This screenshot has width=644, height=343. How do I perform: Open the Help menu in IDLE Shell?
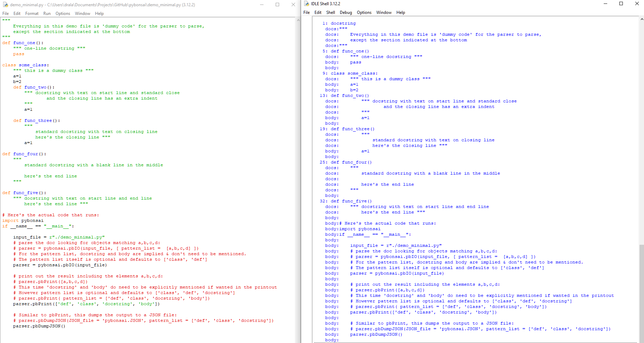[x=401, y=12]
